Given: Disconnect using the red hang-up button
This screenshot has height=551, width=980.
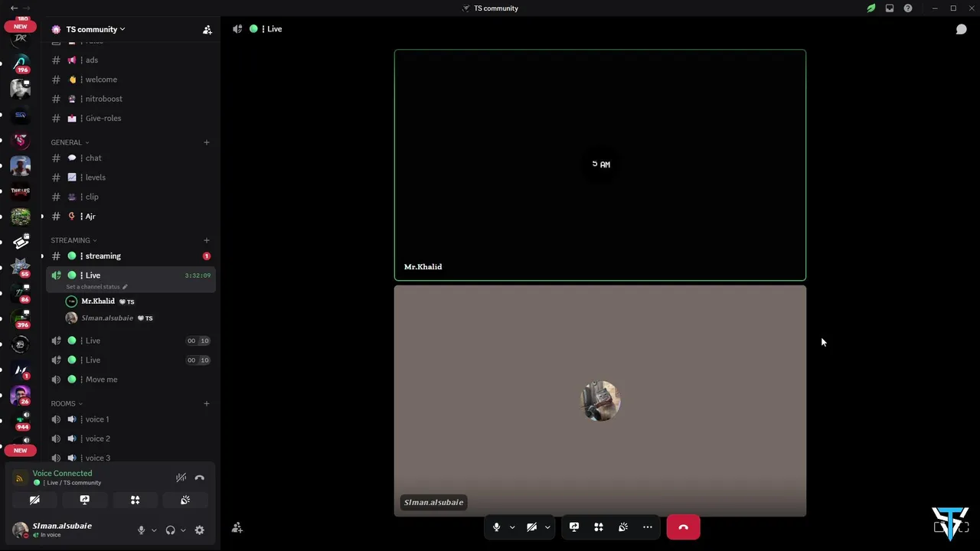Looking at the screenshot, I should [683, 527].
